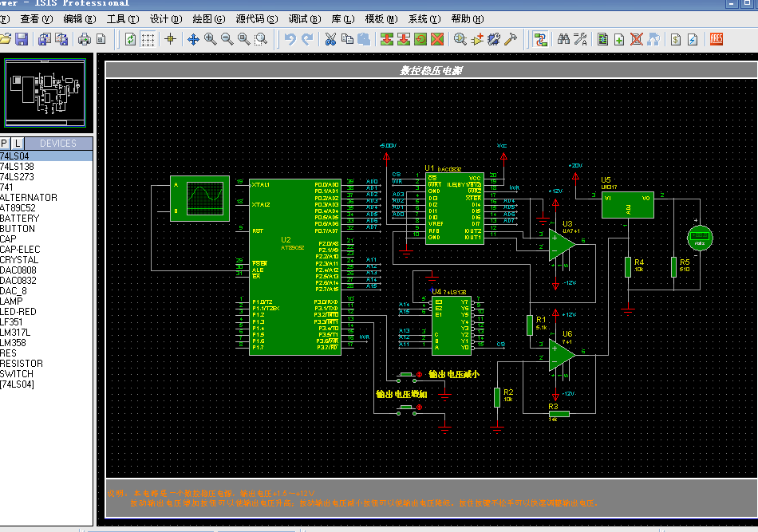Click the Export Section icon
Image resolution: width=758 pixels, height=532 pixels.
[61, 39]
